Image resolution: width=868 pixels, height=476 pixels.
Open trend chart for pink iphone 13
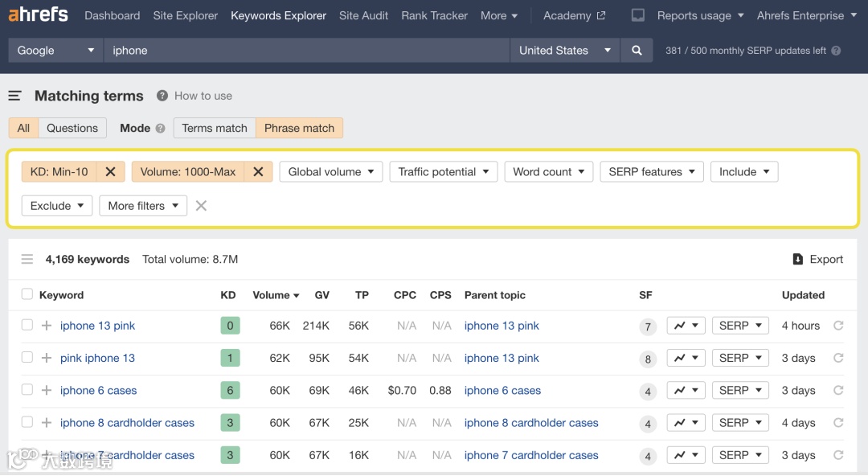[686, 359]
